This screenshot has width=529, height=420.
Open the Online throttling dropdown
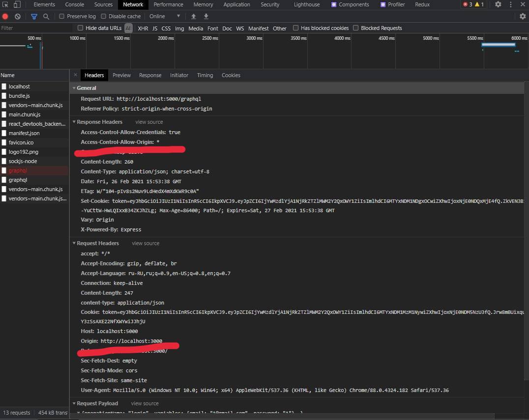[165, 16]
